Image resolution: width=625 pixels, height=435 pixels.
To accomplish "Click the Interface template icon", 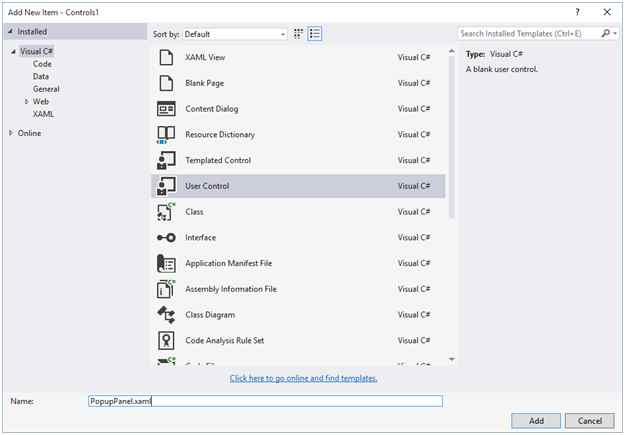I will [x=166, y=238].
